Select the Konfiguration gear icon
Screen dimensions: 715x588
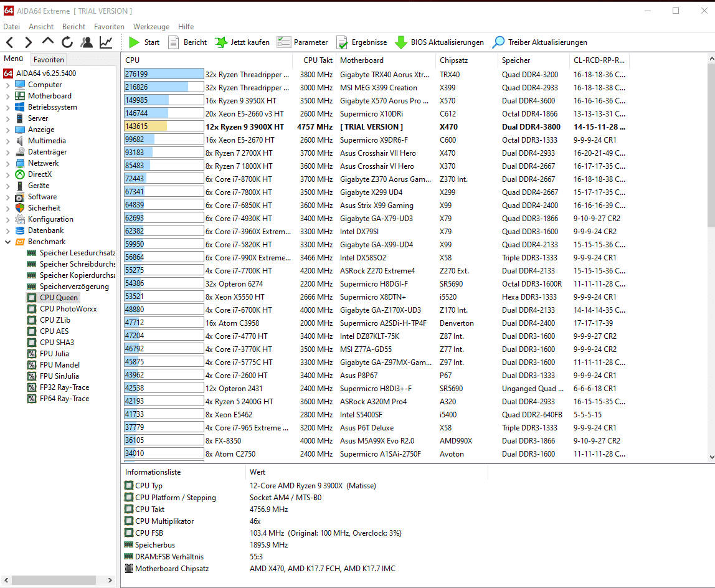19,219
